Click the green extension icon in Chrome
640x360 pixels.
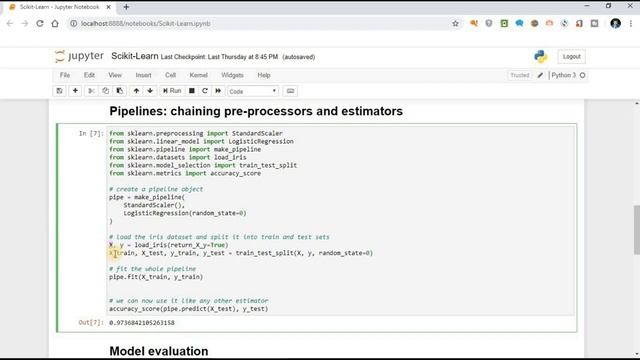point(504,24)
